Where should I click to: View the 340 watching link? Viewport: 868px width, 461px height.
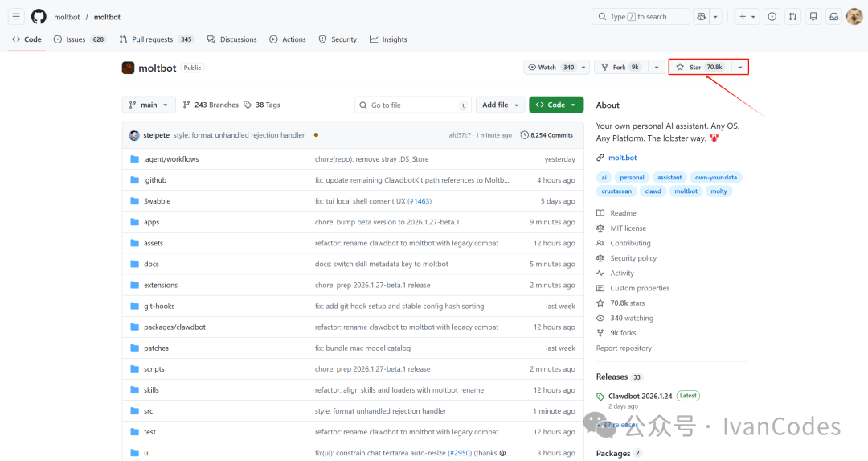coord(632,318)
